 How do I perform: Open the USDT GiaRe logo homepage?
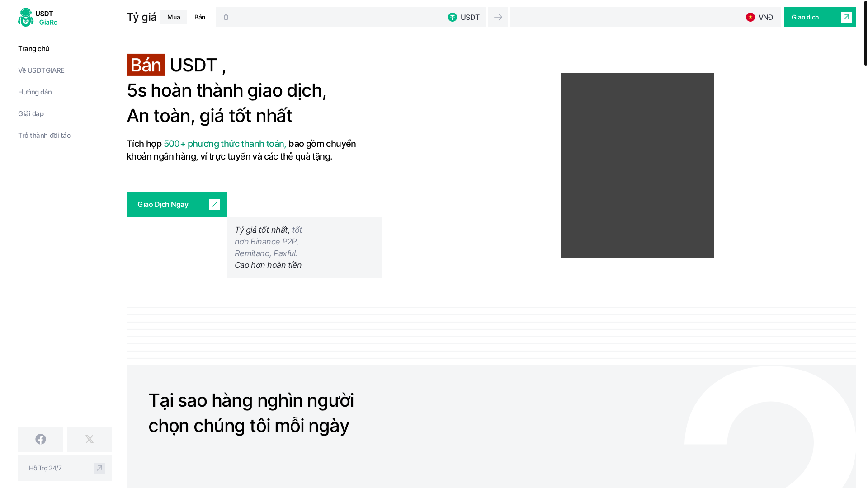38,17
